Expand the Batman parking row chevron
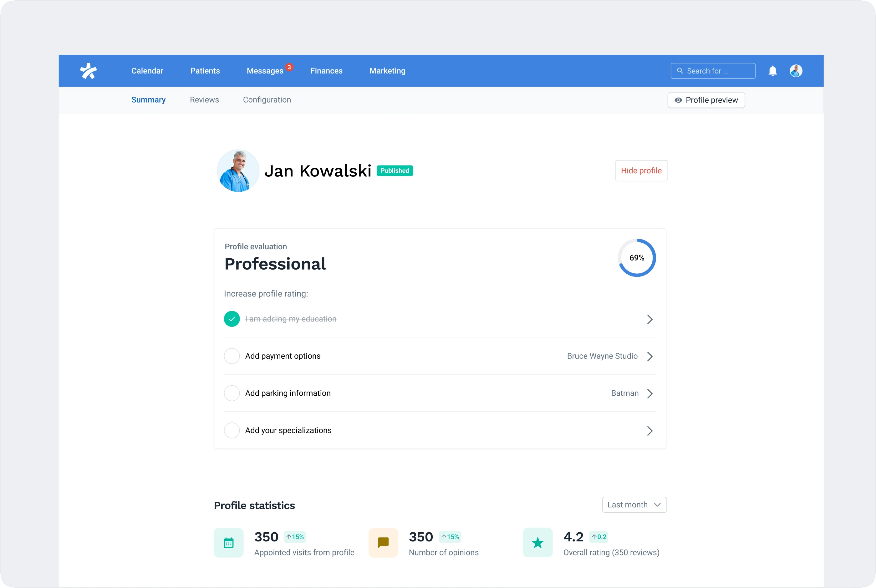 click(x=650, y=393)
